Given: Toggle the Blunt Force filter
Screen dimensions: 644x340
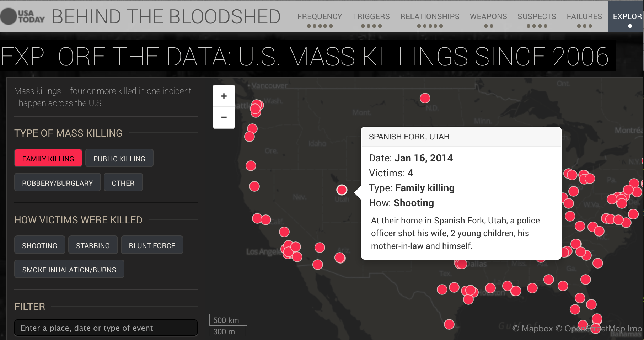Looking at the screenshot, I should [x=152, y=245].
